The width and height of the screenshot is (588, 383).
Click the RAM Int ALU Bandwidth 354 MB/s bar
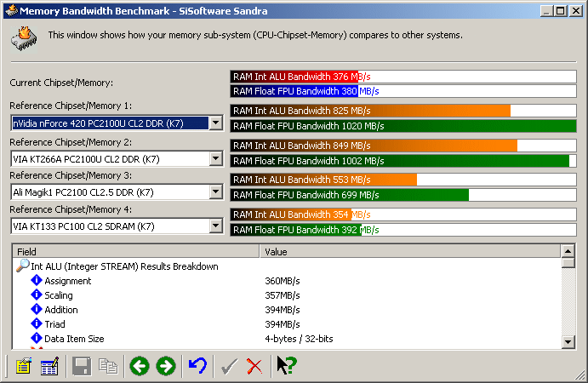click(x=403, y=214)
